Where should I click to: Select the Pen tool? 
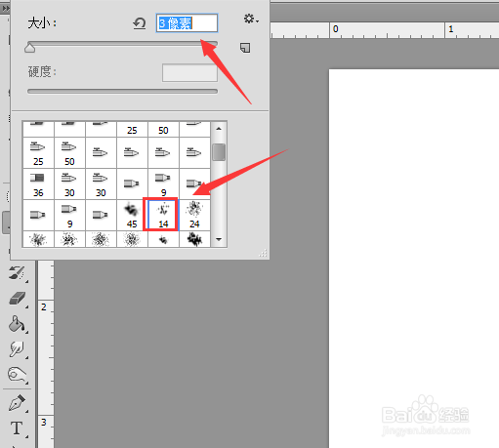(17, 403)
